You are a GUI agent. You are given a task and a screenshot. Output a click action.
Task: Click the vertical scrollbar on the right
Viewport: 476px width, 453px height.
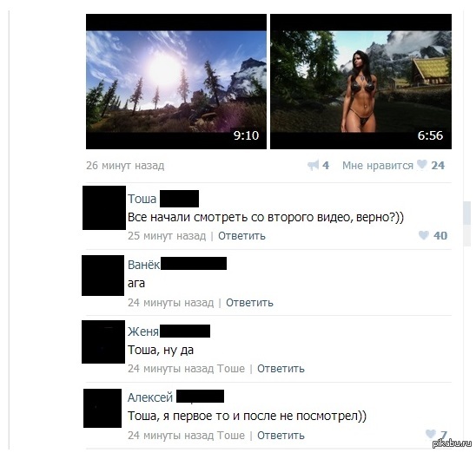[466, 223]
